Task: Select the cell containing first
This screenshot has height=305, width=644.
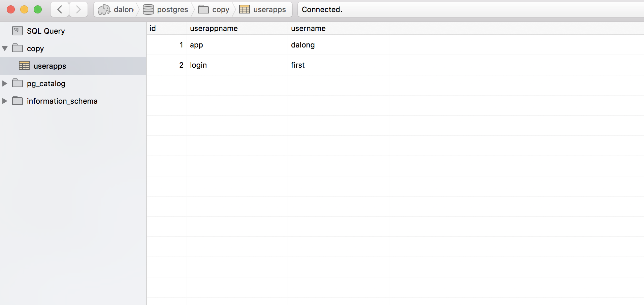Action: (x=339, y=65)
